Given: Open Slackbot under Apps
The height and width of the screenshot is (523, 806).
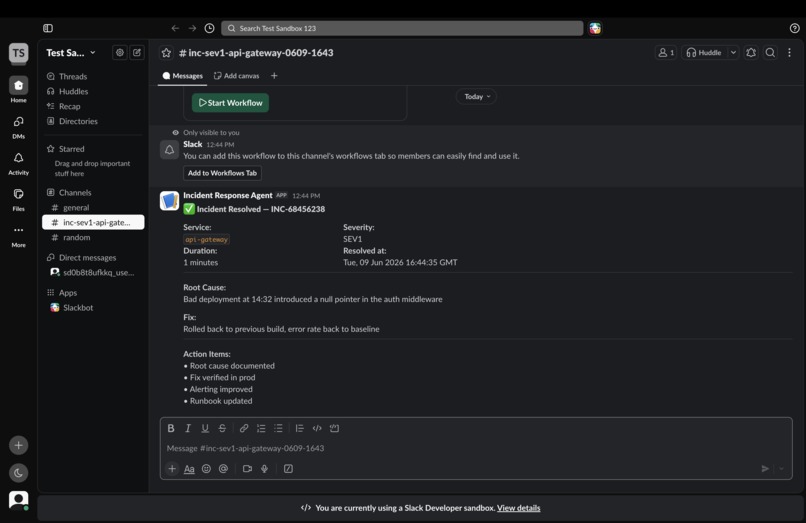Looking at the screenshot, I should coord(93,308).
